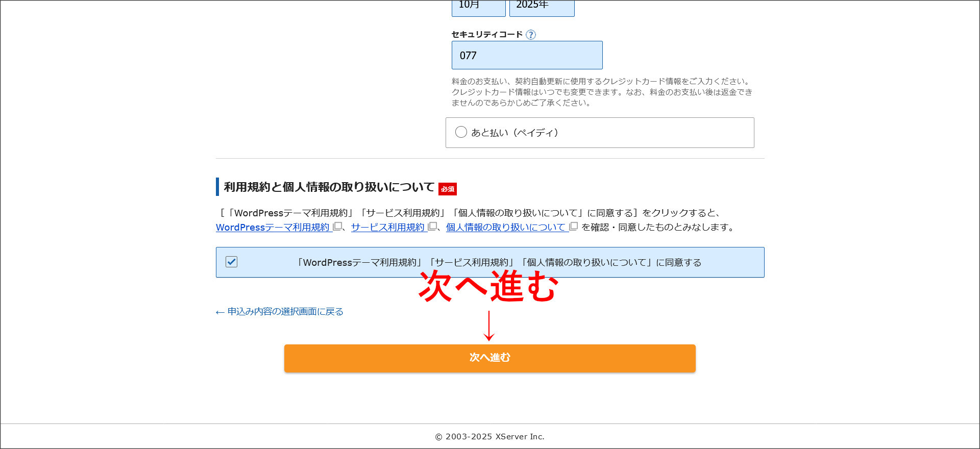This screenshot has width=980, height=449.
Task: Click external-link icon after WordPressテーマ利用規約
Action: tap(337, 227)
